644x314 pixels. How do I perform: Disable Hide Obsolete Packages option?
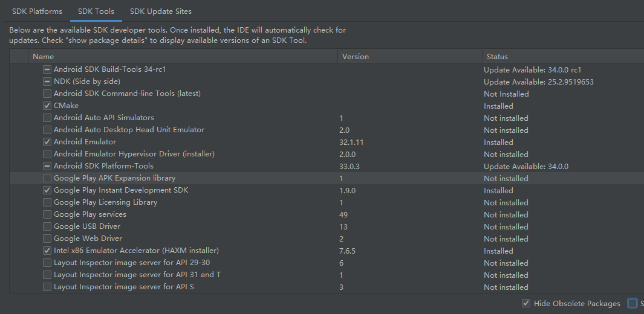pyautogui.click(x=526, y=303)
